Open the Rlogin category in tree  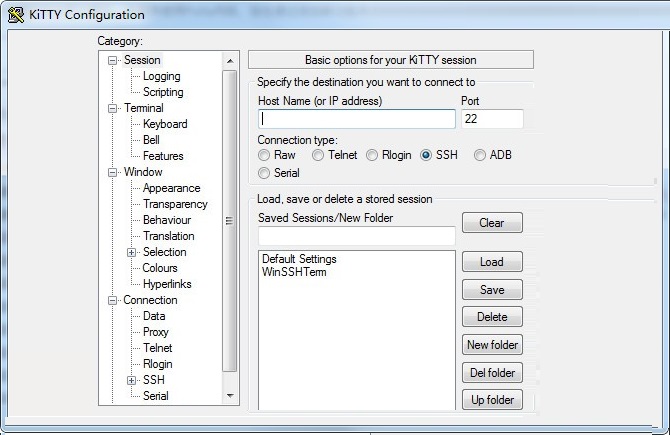(x=158, y=364)
